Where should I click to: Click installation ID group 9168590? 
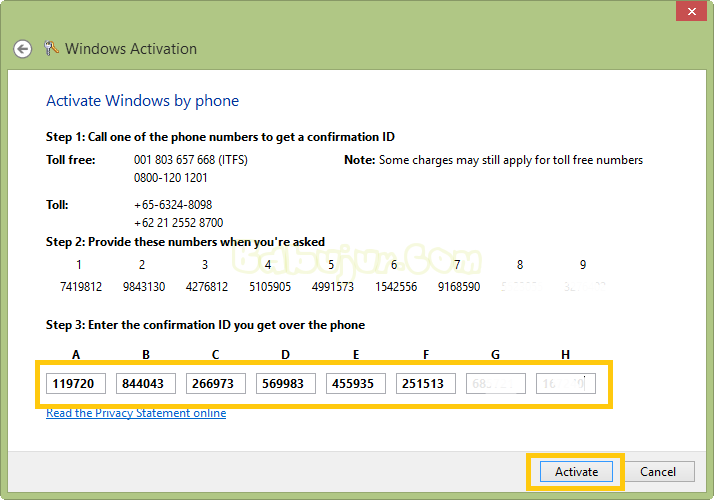459,287
